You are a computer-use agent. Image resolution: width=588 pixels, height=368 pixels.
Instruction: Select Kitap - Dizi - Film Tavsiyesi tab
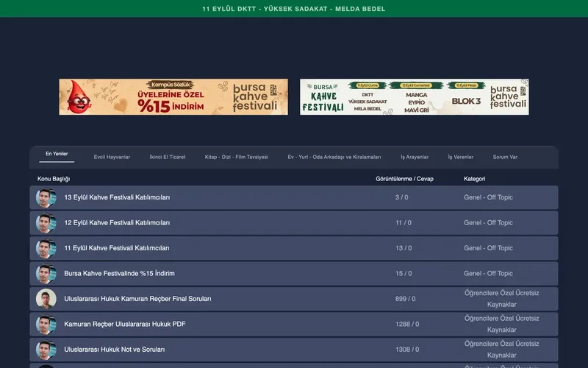point(236,157)
